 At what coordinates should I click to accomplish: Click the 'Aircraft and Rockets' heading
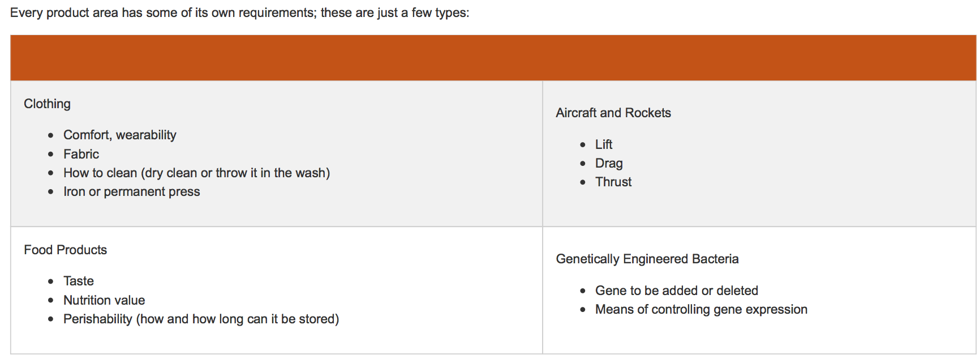click(x=613, y=113)
